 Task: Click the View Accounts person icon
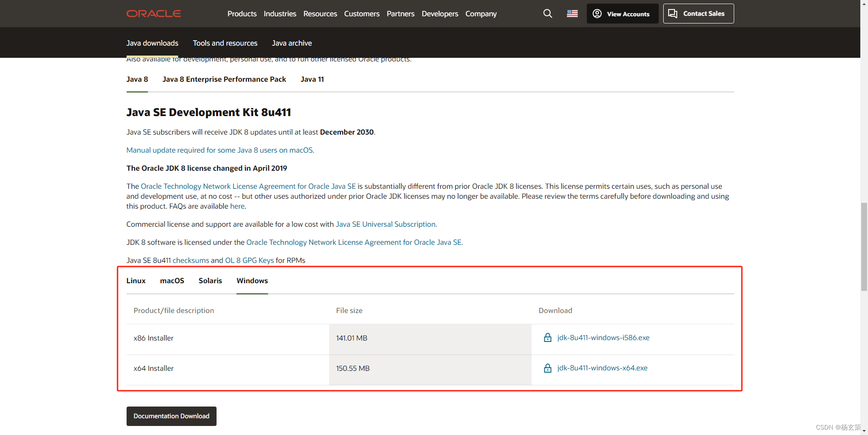tap(597, 14)
